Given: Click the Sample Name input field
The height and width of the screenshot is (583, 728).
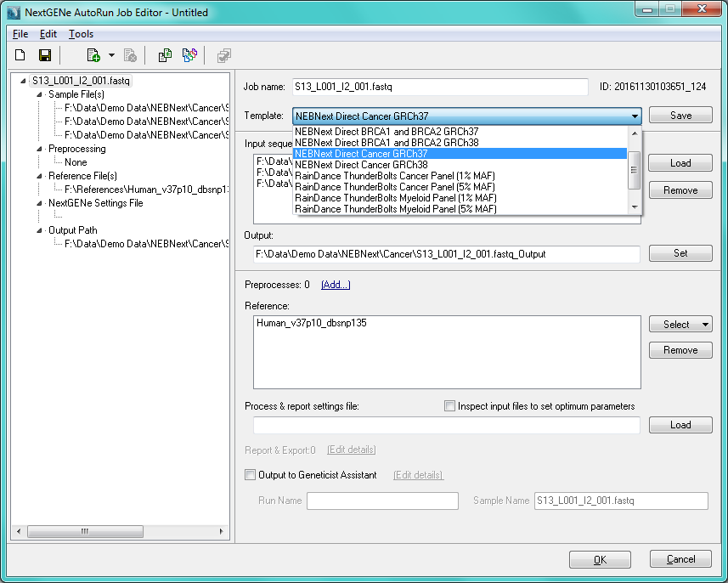Looking at the screenshot, I should [621, 501].
